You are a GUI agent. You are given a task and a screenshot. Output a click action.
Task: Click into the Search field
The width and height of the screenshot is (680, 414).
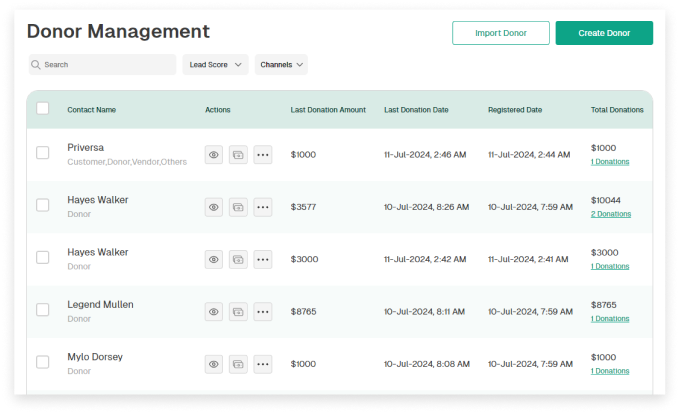[x=103, y=65]
